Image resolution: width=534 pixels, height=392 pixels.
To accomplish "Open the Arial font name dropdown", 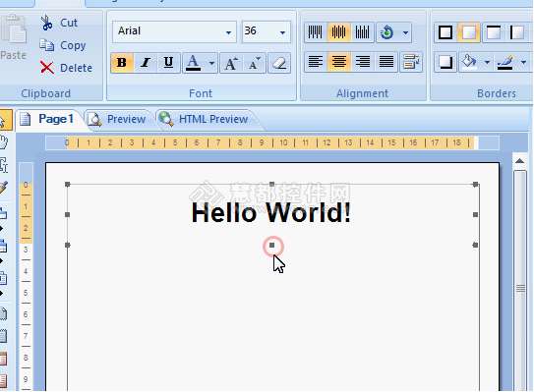I will [228, 32].
